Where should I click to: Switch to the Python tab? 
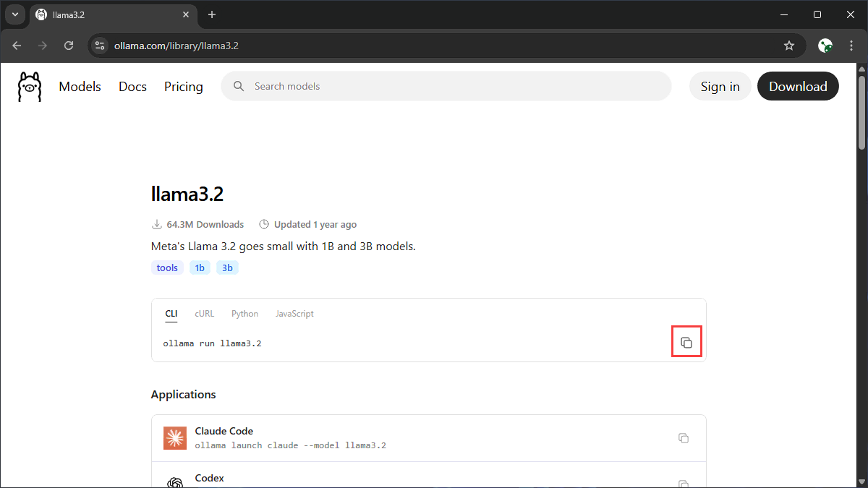(x=244, y=314)
